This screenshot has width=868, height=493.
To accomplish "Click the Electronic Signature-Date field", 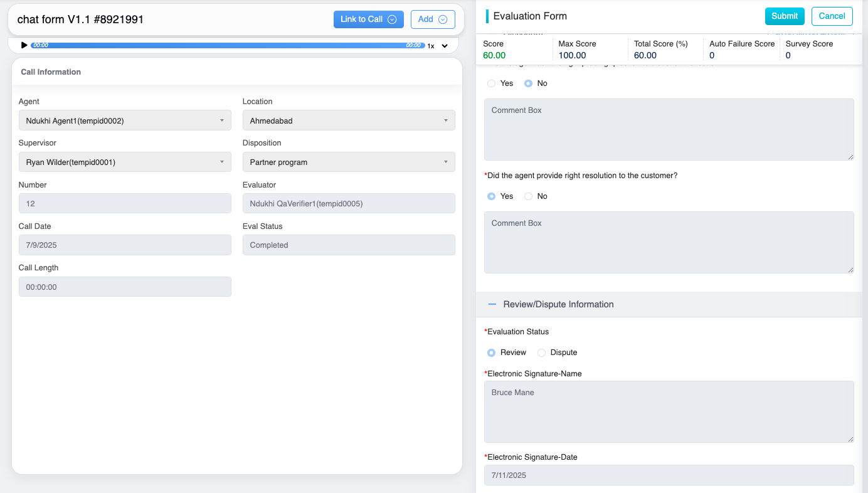I will [x=669, y=475].
